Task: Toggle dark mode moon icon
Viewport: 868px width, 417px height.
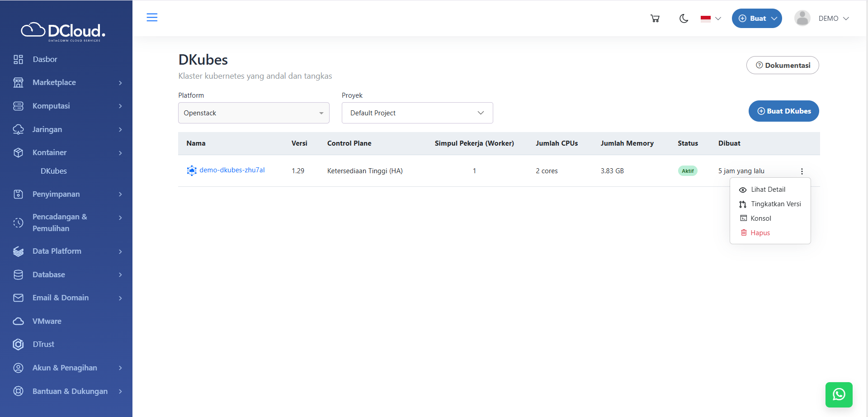Action: point(684,19)
